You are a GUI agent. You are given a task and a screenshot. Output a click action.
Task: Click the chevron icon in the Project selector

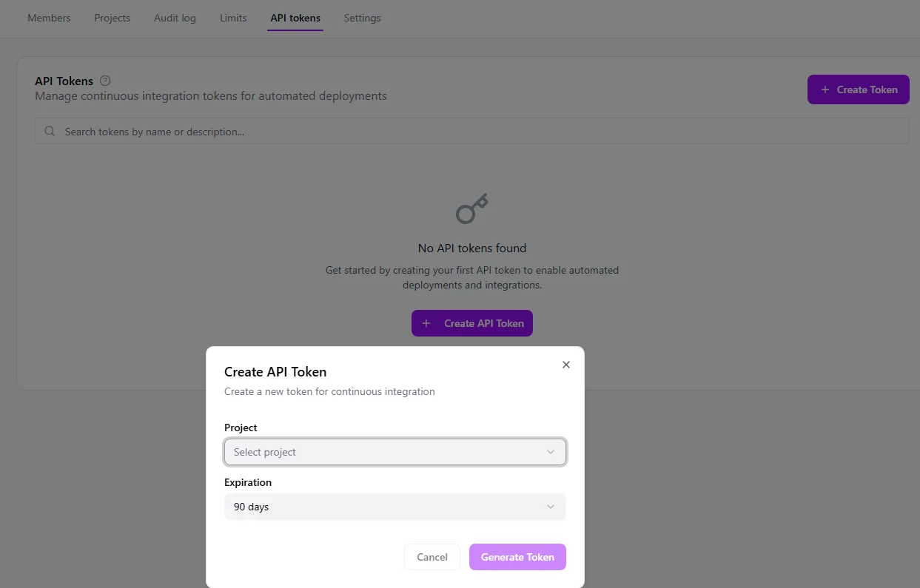pos(551,452)
